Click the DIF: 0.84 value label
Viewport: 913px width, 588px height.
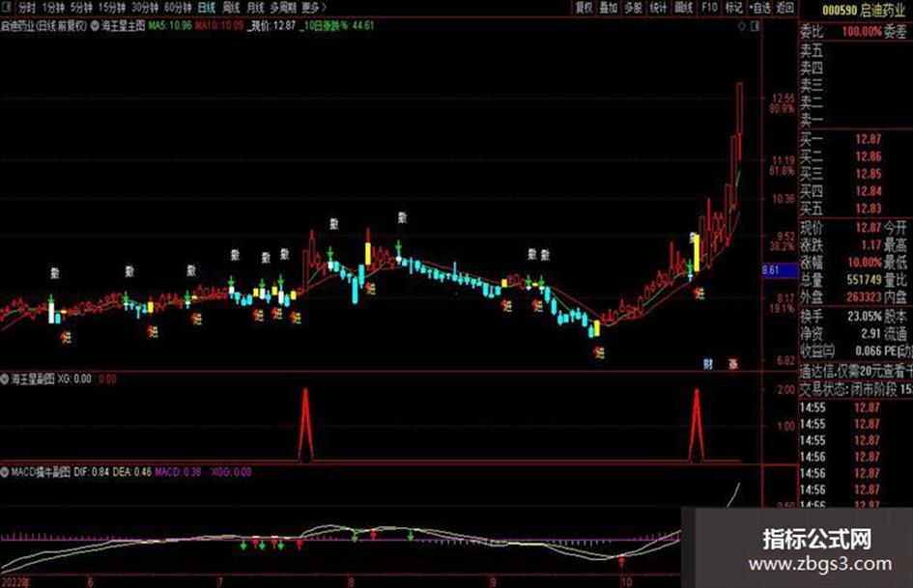(92, 471)
